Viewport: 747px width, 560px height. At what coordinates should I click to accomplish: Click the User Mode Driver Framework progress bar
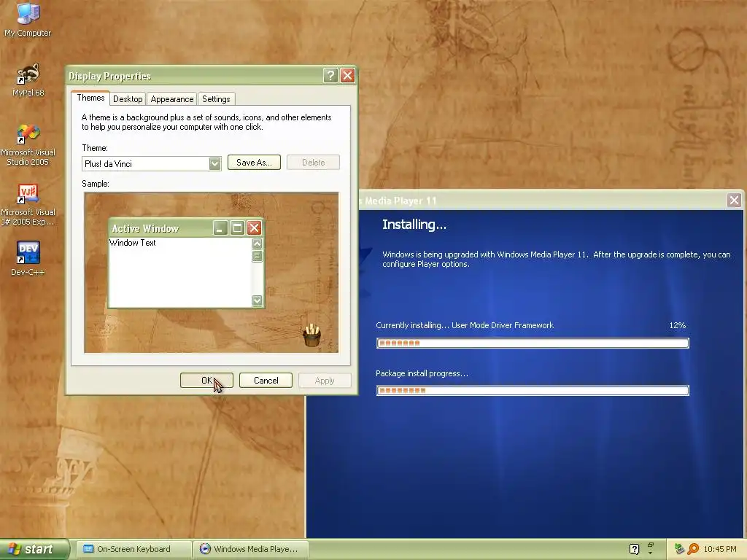click(x=533, y=343)
